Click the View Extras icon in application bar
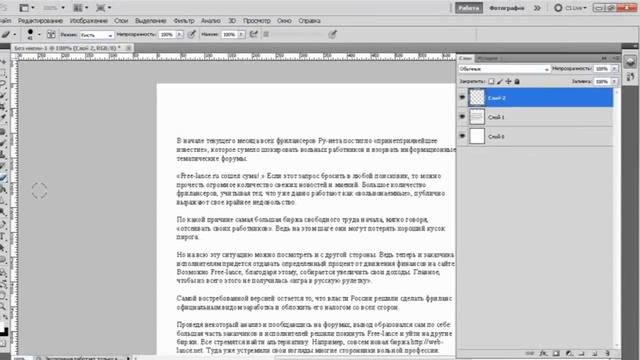The width and height of the screenshot is (640, 360). [x=24, y=8]
